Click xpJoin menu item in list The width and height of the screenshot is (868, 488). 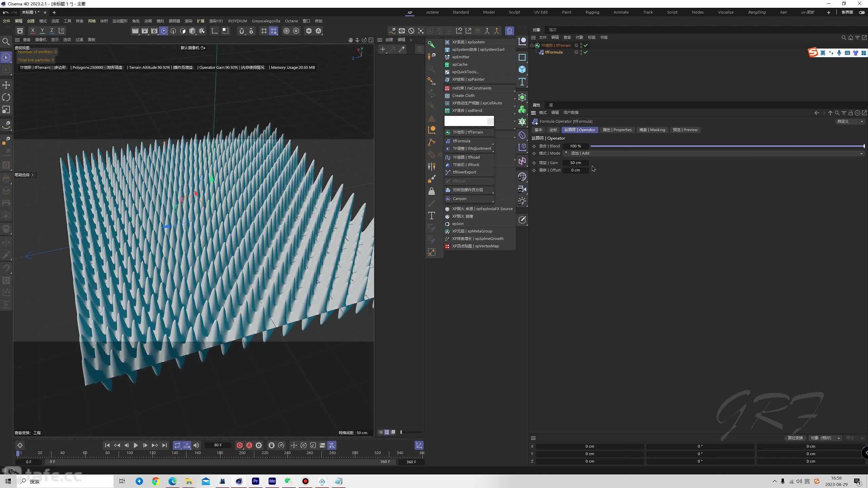[x=458, y=223]
